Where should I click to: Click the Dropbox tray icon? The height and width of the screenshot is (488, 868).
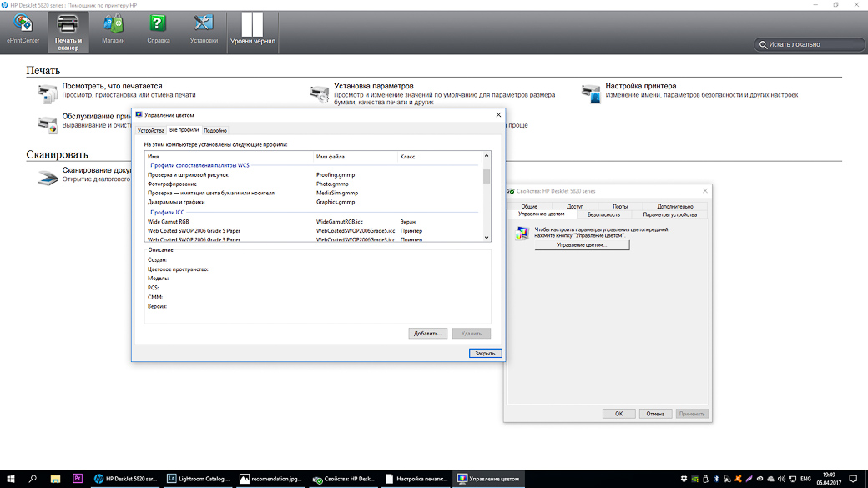(x=684, y=479)
